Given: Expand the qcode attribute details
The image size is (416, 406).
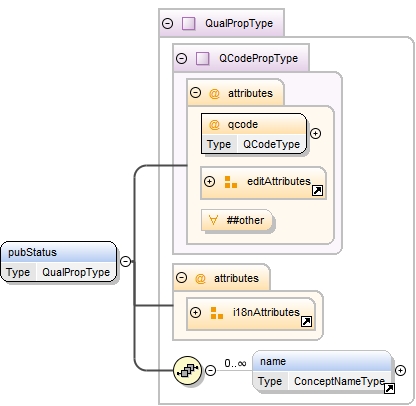Looking at the screenshot, I should [x=315, y=134].
